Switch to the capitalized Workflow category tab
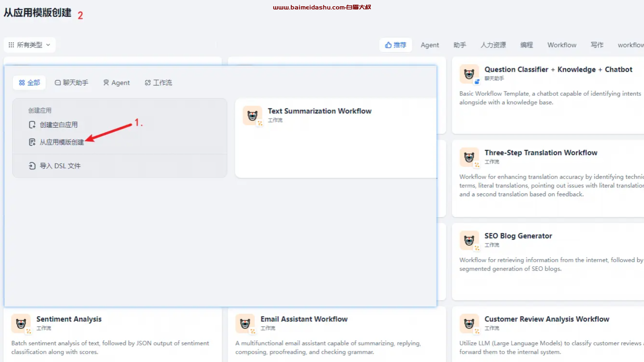The width and height of the screenshot is (644, 362). 562,45
